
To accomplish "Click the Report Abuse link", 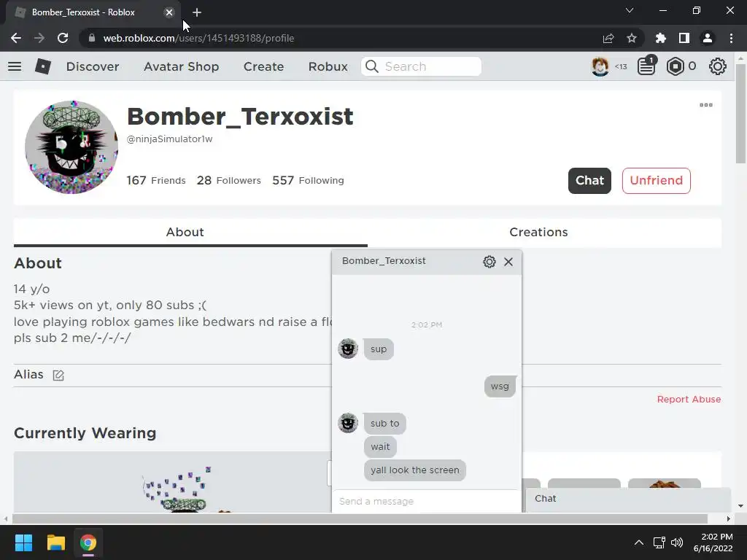I will (x=689, y=400).
